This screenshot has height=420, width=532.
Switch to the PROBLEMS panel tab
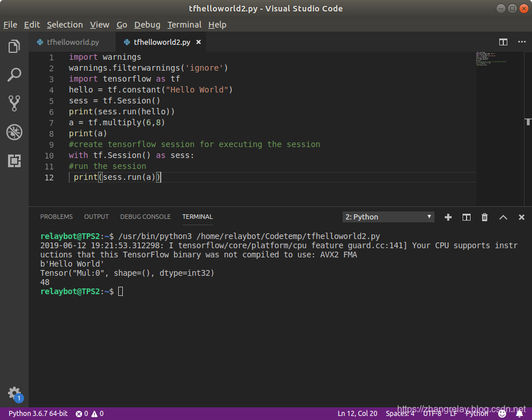[x=56, y=217]
